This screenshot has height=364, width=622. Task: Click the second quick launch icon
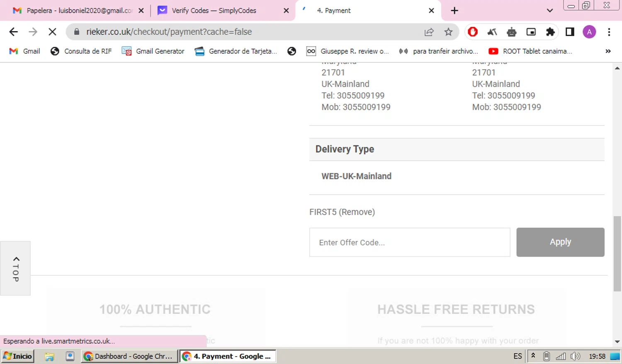(70, 356)
